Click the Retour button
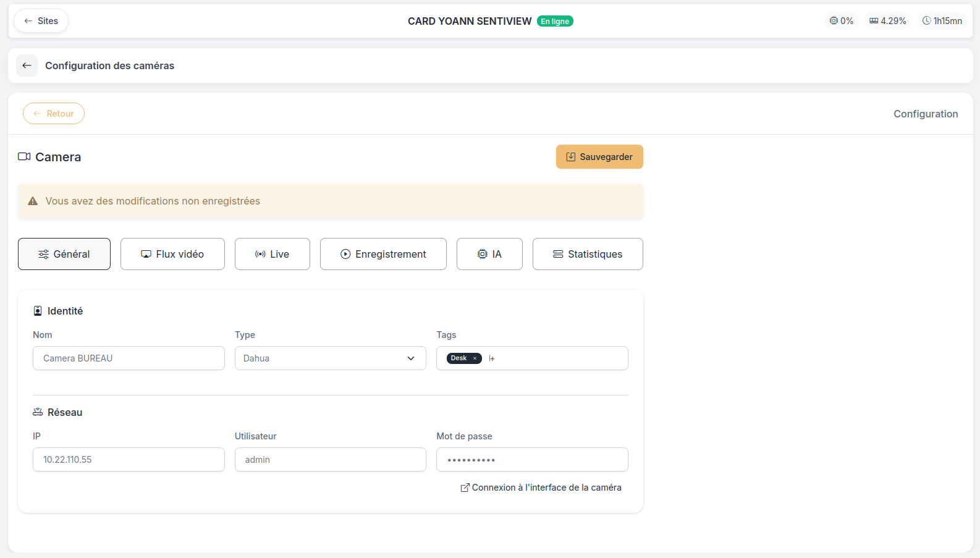The width and height of the screenshot is (980, 558). 54,114
